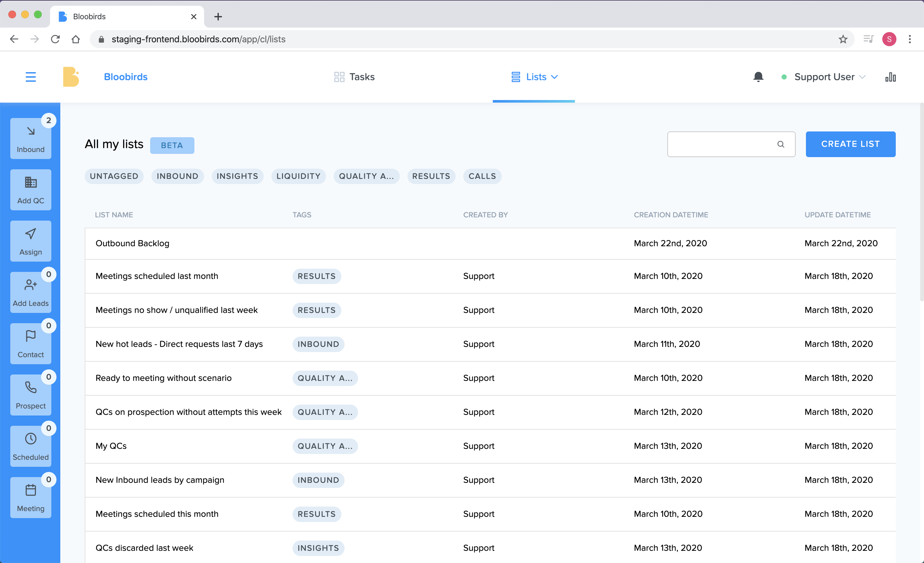Click the Meeting sidebar tile
This screenshot has width=924, height=563.
(x=31, y=498)
